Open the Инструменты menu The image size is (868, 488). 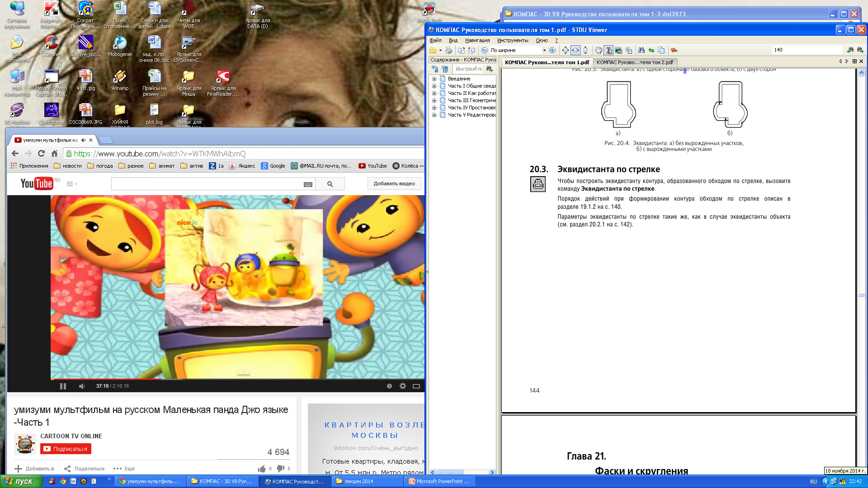[x=513, y=40]
